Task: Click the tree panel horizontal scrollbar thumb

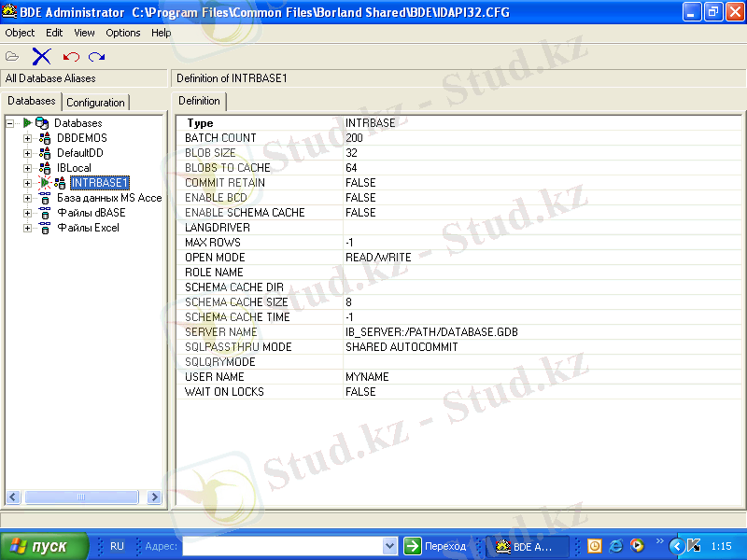Action: click(x=81, y=497)
